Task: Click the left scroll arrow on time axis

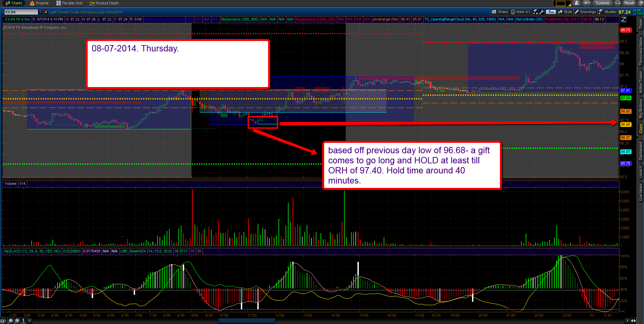Action: tap(29, 321)
